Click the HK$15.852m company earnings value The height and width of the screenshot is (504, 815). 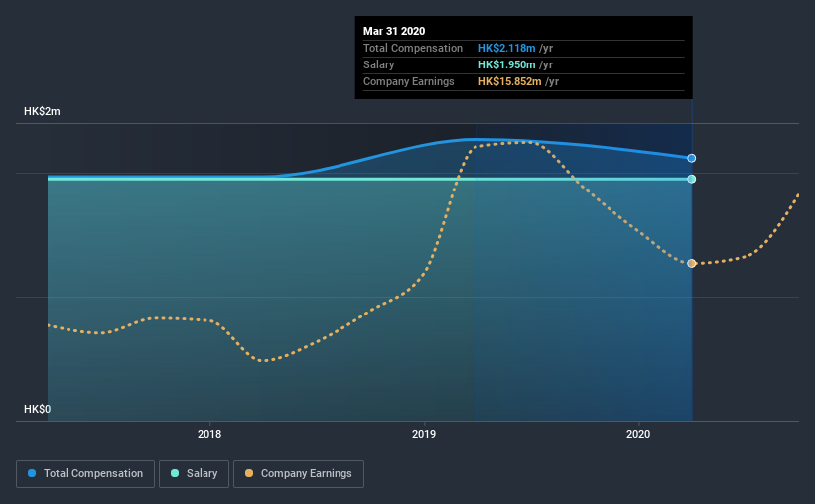(x=510, y=81)
